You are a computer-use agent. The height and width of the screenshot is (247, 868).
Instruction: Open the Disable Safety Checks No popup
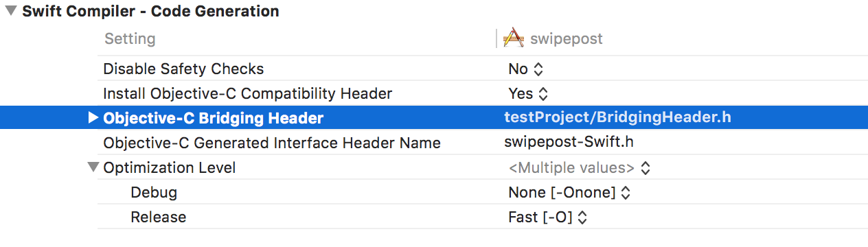pyautogui.click(x=525, y=69)
